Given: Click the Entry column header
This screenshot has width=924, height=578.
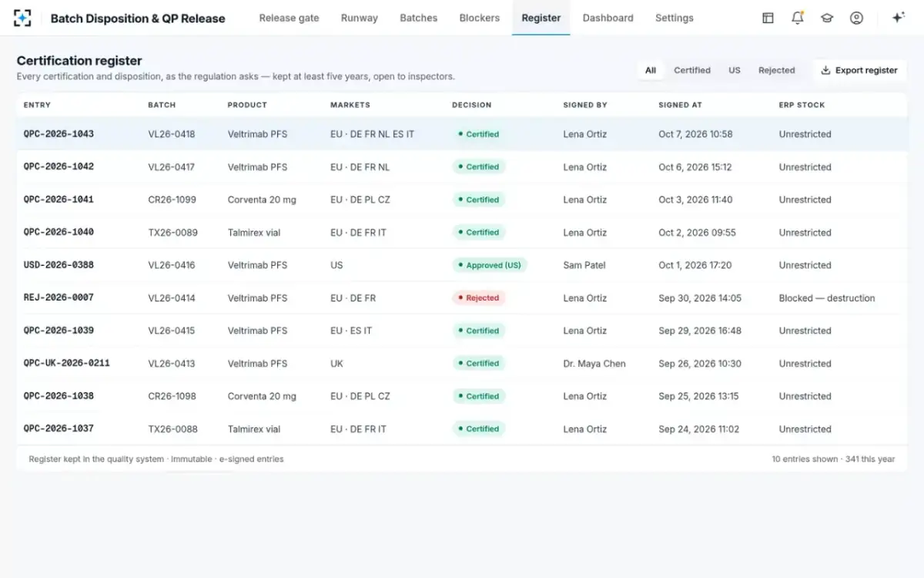Looking at the screenshot, I should click(x=37, y=105).
